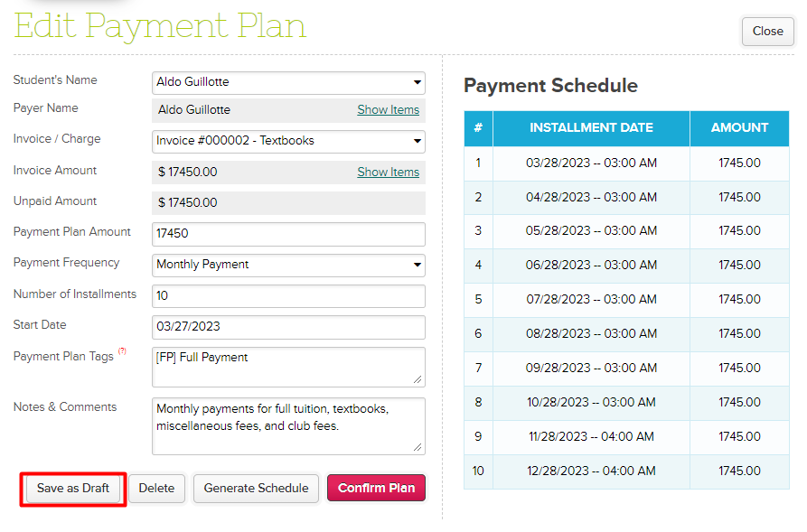Click into the Payment Plan Tags box
The height and width of the screenshot is (532, 807).
288,366
